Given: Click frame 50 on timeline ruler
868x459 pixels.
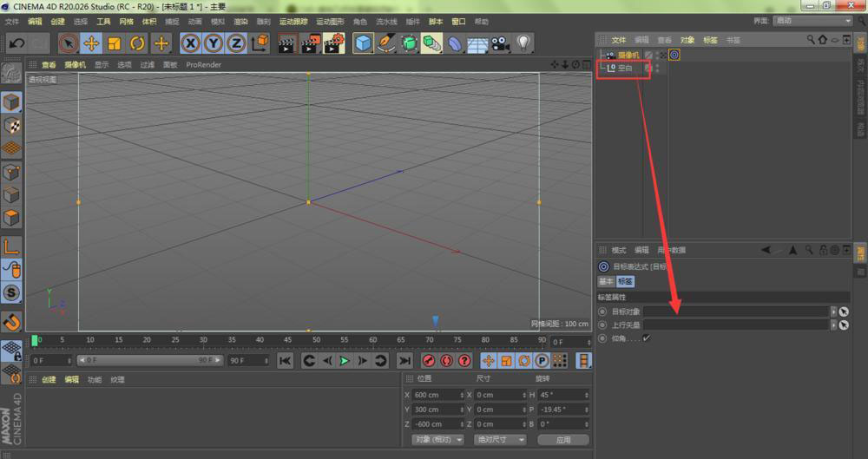Looking at the screenshot, I should 316,340.
